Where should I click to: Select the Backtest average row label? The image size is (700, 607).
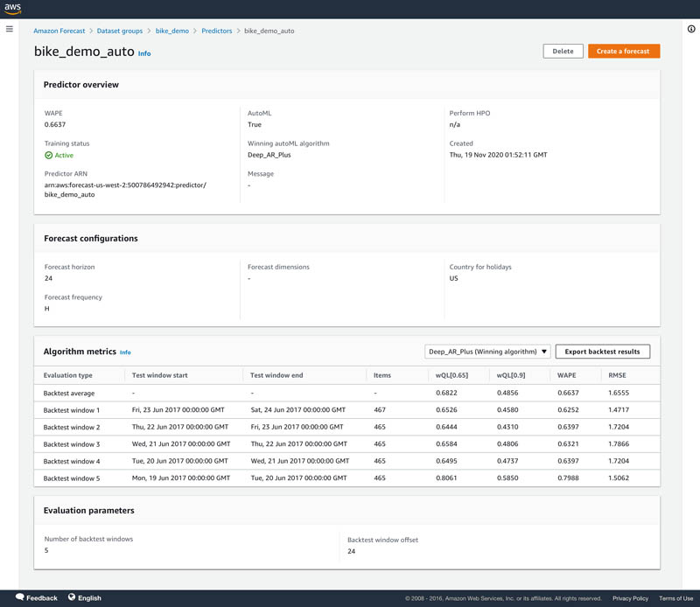69,394
